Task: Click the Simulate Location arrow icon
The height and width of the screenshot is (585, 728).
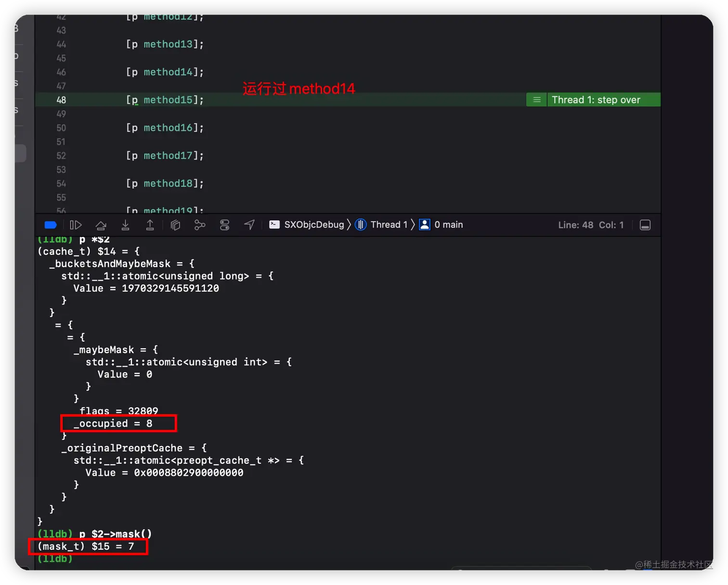Action: pos(249,225)
